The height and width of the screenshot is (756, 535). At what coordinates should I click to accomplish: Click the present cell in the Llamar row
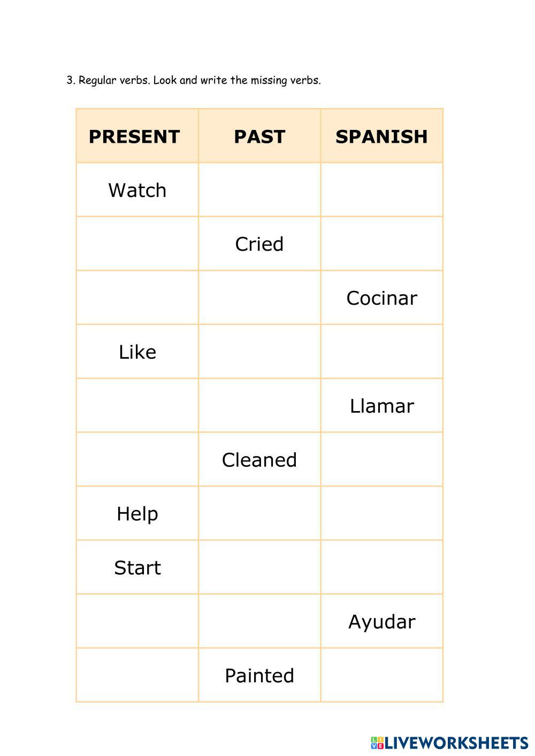click(137, 406)
